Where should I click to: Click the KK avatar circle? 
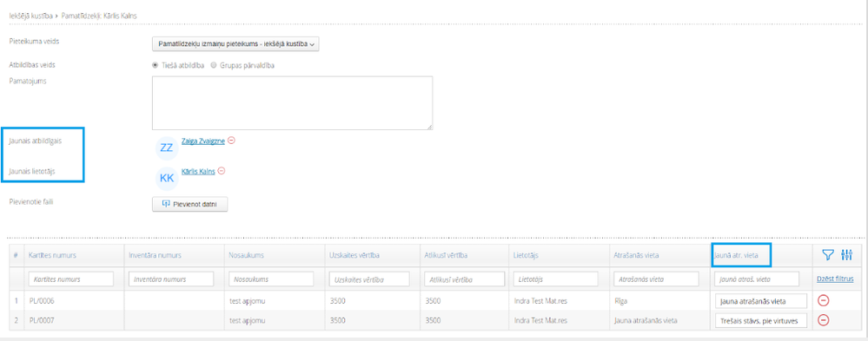click(167, 178)
